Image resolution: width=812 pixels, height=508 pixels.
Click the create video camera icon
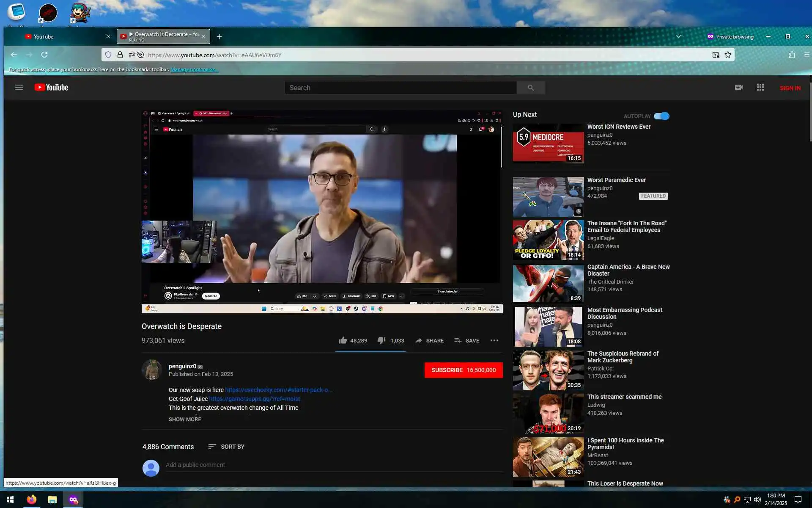738,87
